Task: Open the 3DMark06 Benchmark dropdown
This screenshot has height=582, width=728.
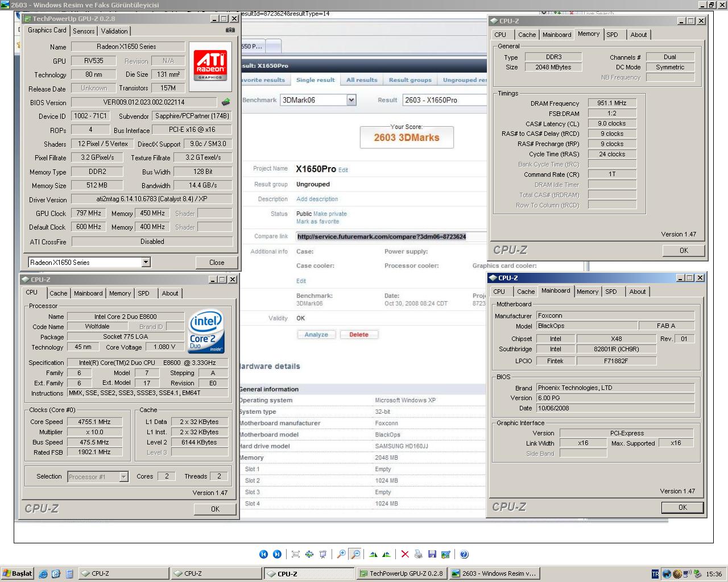Action: pyautogui.click(x=351, y=100)
